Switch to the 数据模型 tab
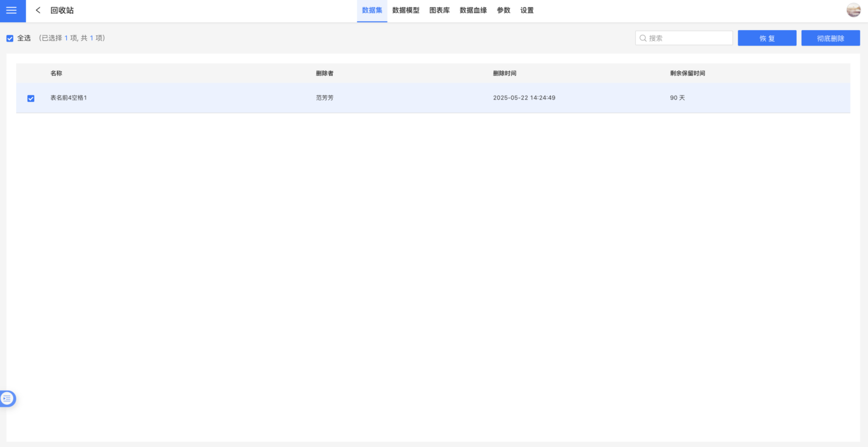 click(x=406, y=10)
